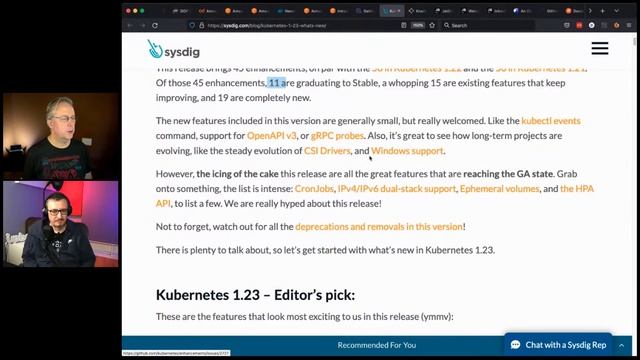Click the "Kubernetes 1.23 – Editor's pick:" heading
Screen dimensions: 640x360
click(255, 295)
